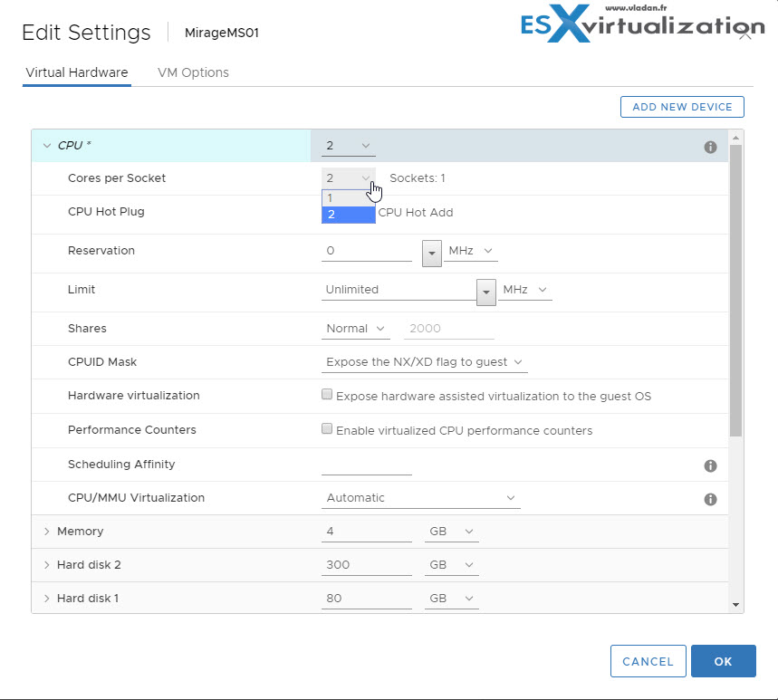Viewport: 778px width, 700px height.
Task: Confirm changes with the OK button
Action: coord(723,661)
